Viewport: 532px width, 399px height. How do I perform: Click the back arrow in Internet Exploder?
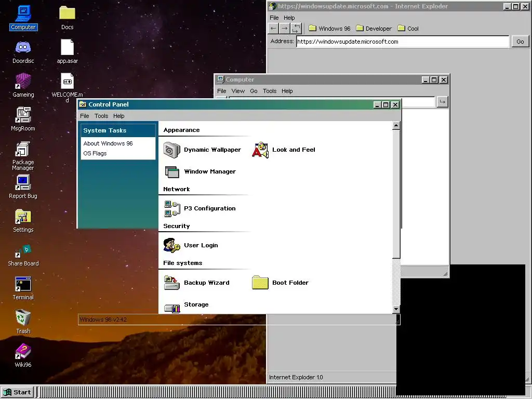273,29
